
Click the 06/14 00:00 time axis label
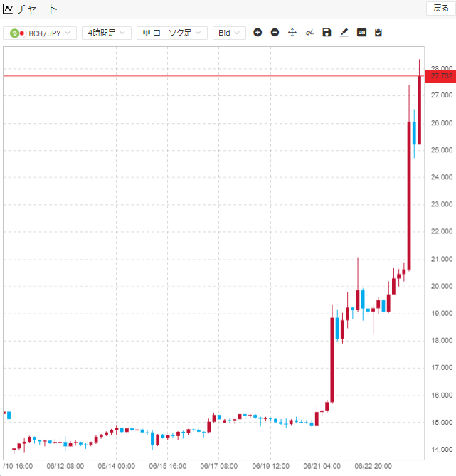pos(116,466)
